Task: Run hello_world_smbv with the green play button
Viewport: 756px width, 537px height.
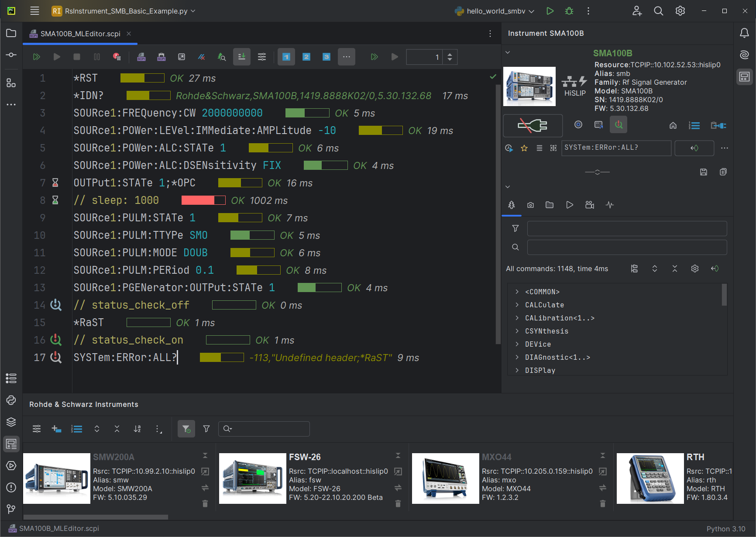Action: click(550, 11)
